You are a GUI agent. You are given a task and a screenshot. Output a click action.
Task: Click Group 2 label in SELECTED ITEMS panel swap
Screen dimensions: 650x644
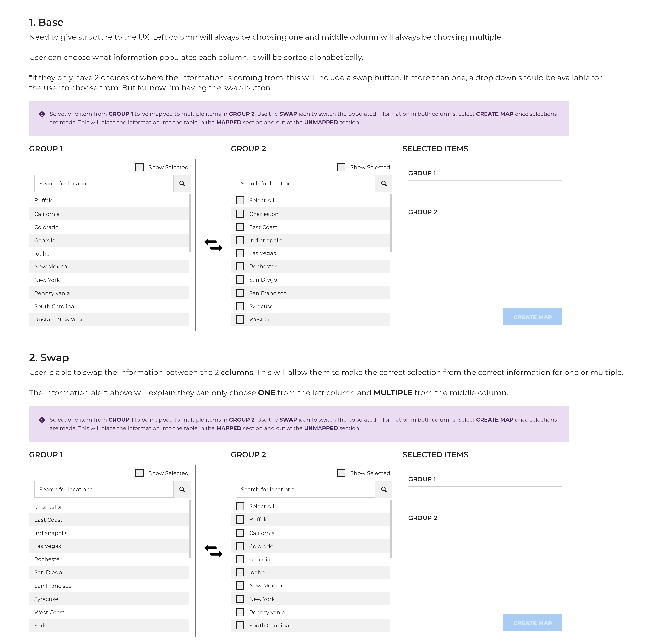pyautogui.click(x=422, y=518)
